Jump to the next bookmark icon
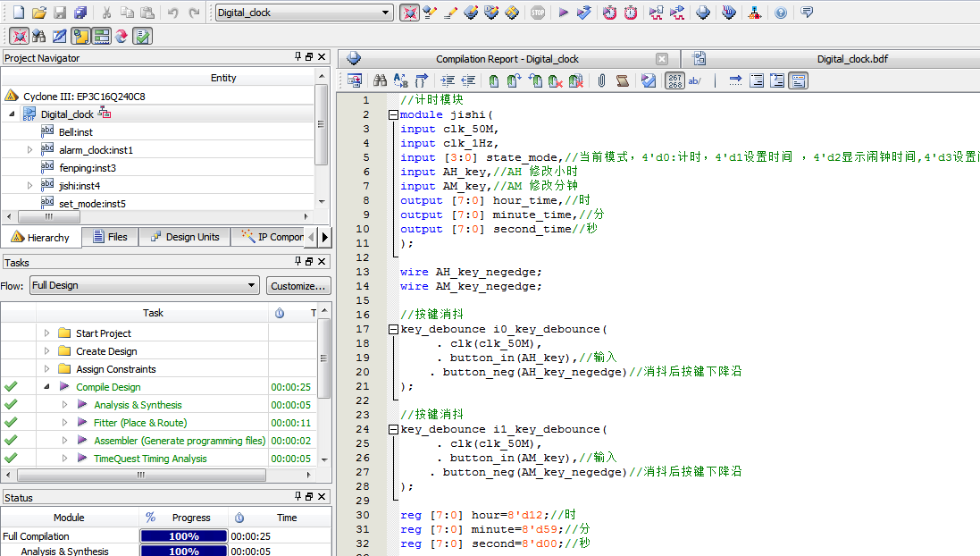980x556 pixels. (515, 80)
